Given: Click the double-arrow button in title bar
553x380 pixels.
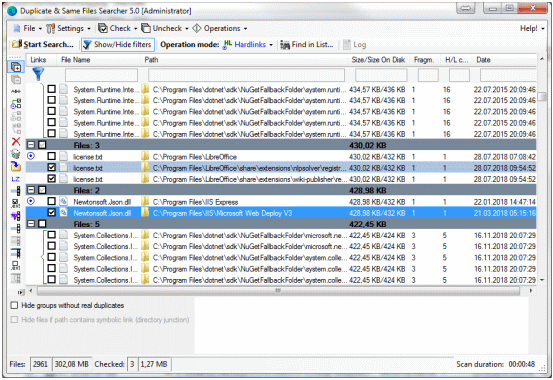Looking at the screenshot, I should click(x=466, y=8).
